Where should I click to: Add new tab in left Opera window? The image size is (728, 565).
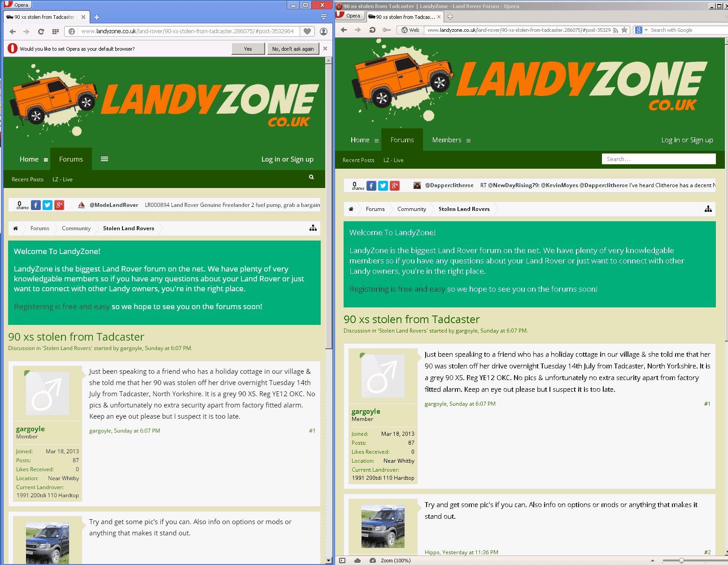point(96,17)
